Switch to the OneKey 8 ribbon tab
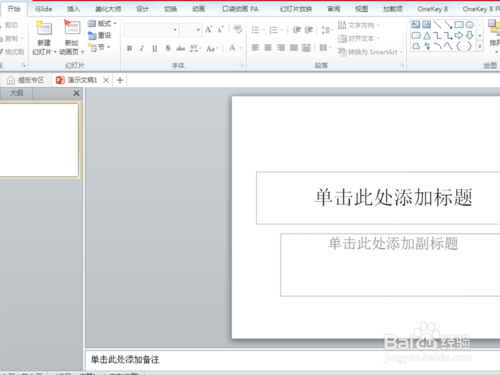500x375 pixels. pos(433,9)
